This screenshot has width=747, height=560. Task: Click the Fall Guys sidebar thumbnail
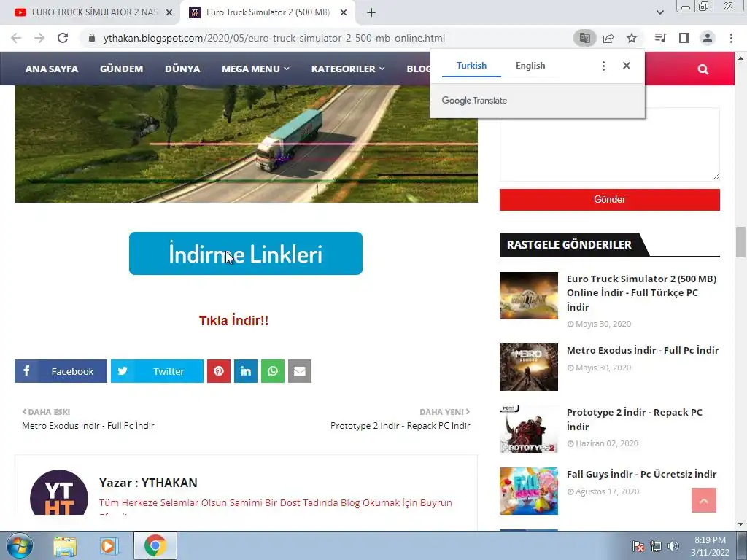(x=529, y=491)
